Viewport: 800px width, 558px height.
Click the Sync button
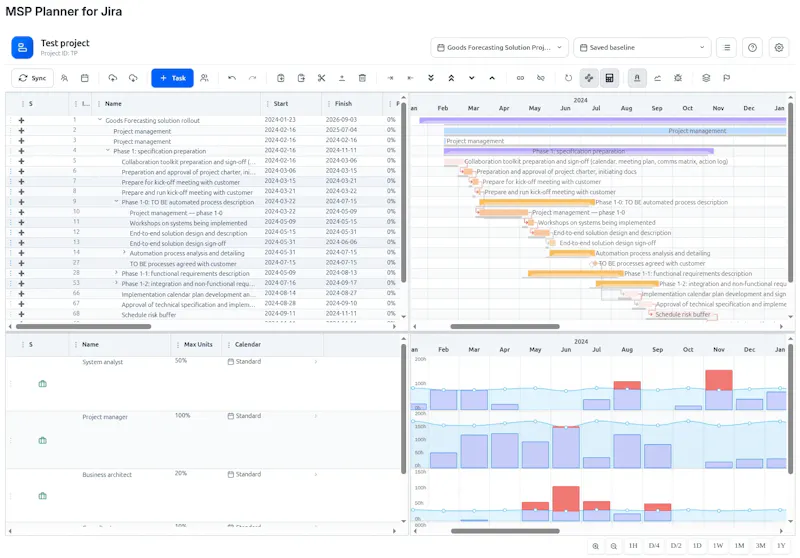click(x=32, y=78)
